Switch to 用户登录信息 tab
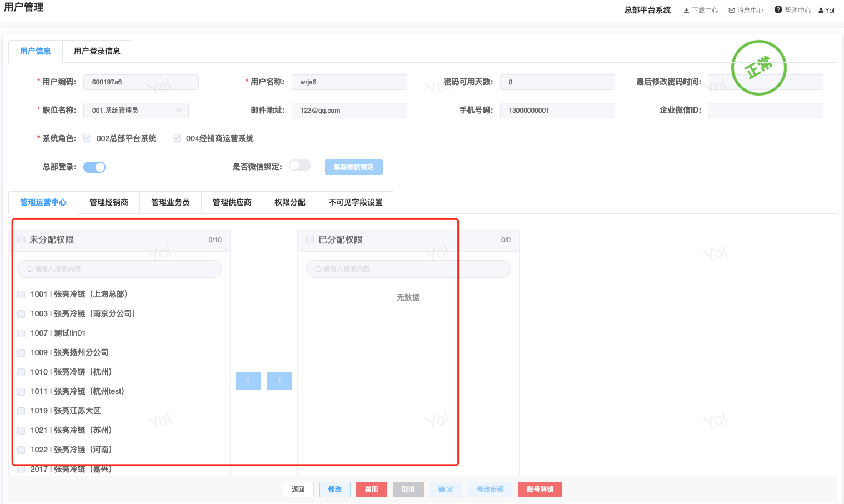The width and height of the screenshot is (844, 504). [97, 51]
